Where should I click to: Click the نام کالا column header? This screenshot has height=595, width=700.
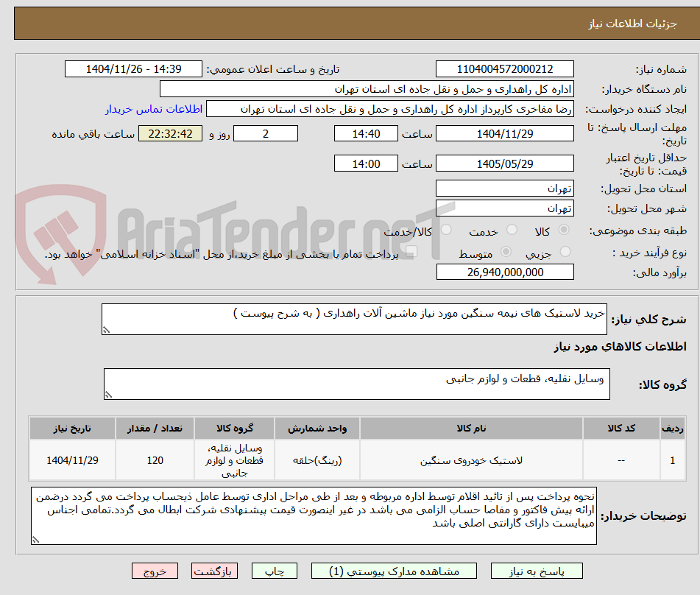coord(471,429)
